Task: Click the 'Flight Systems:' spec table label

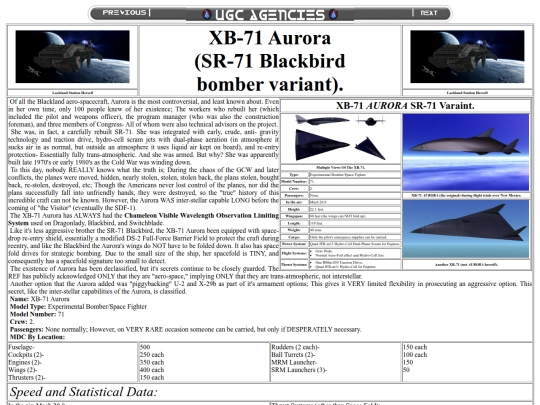Action: coord(294,253)
